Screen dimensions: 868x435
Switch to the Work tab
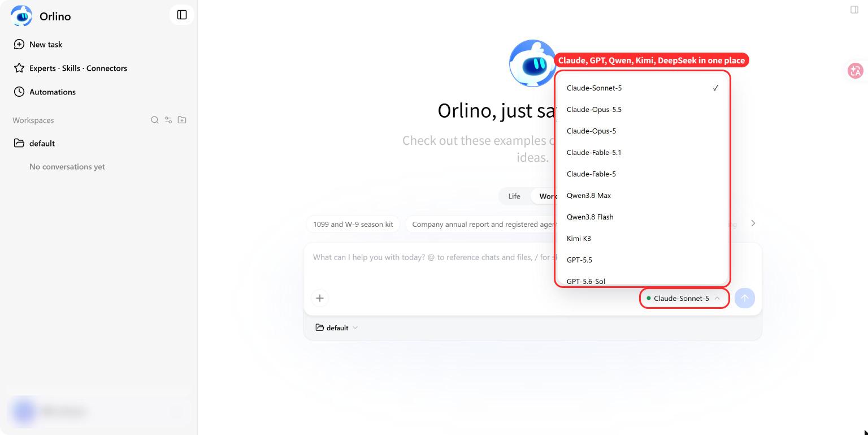546,196
